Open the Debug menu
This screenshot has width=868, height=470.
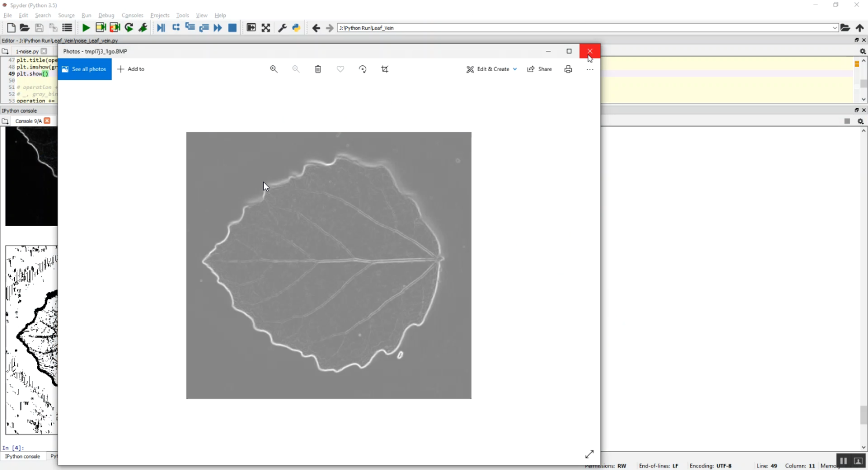(x=106, y=16)
